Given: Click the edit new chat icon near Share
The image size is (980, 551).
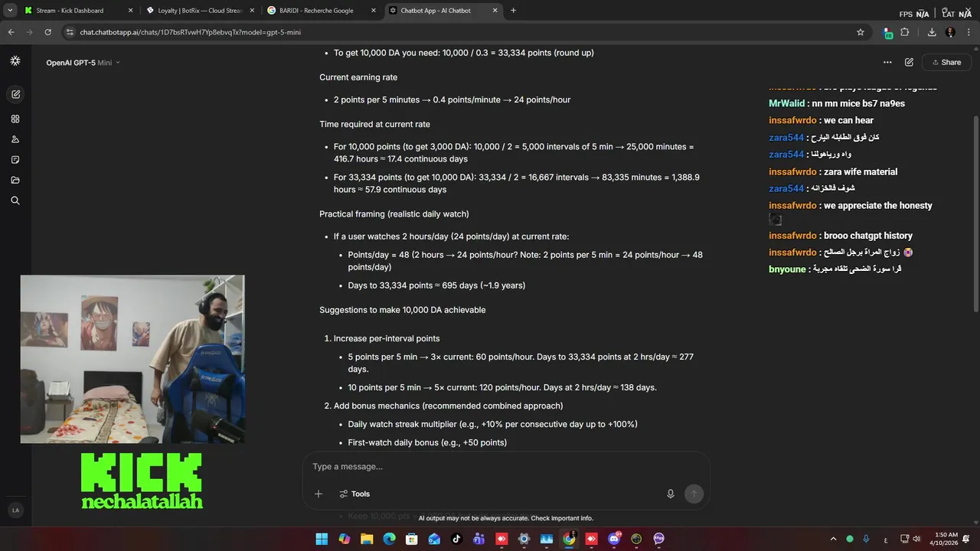Looking at the screenshot, I should coord(909,62).
